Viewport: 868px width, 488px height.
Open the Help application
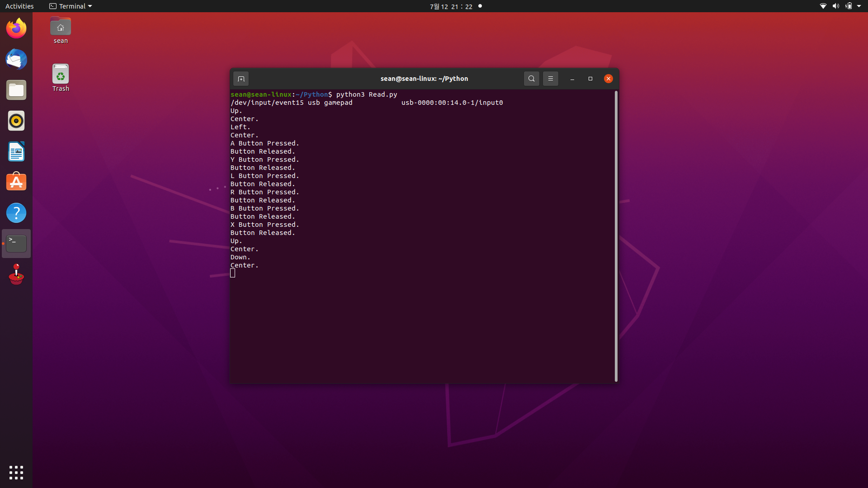(16, 213)
